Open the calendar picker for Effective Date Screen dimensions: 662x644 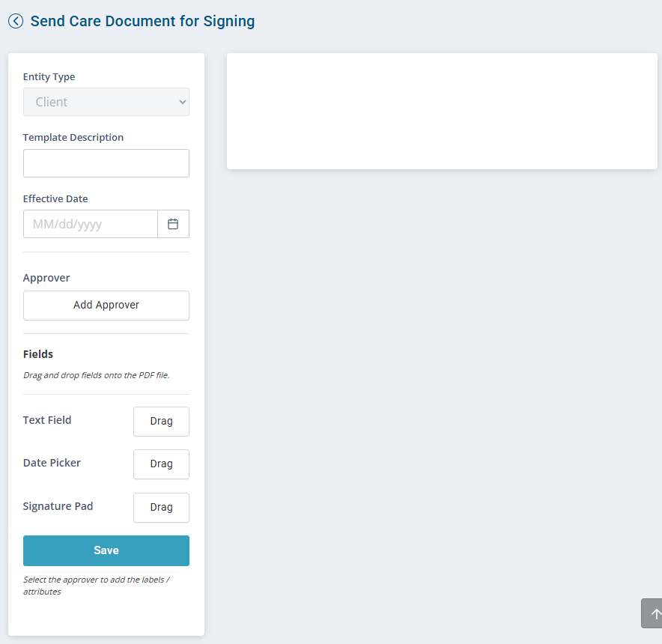click(173, 224)
